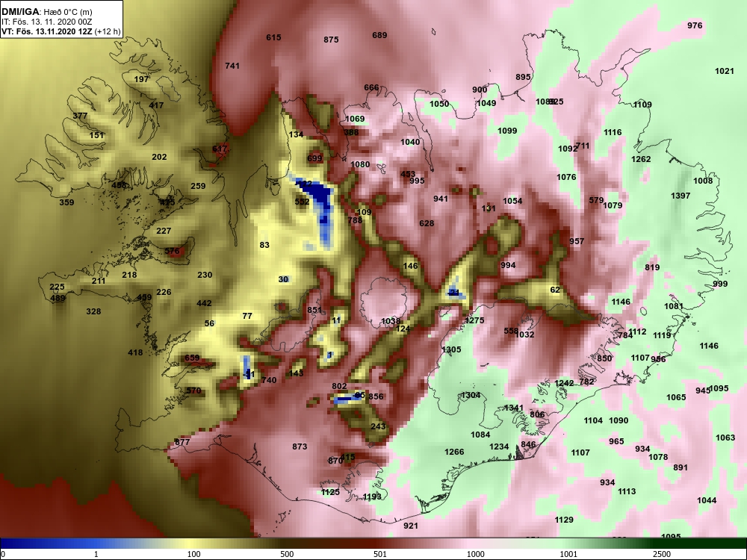Click the map value '1021'
Screen dimensions: 747x560
(725, 71)
